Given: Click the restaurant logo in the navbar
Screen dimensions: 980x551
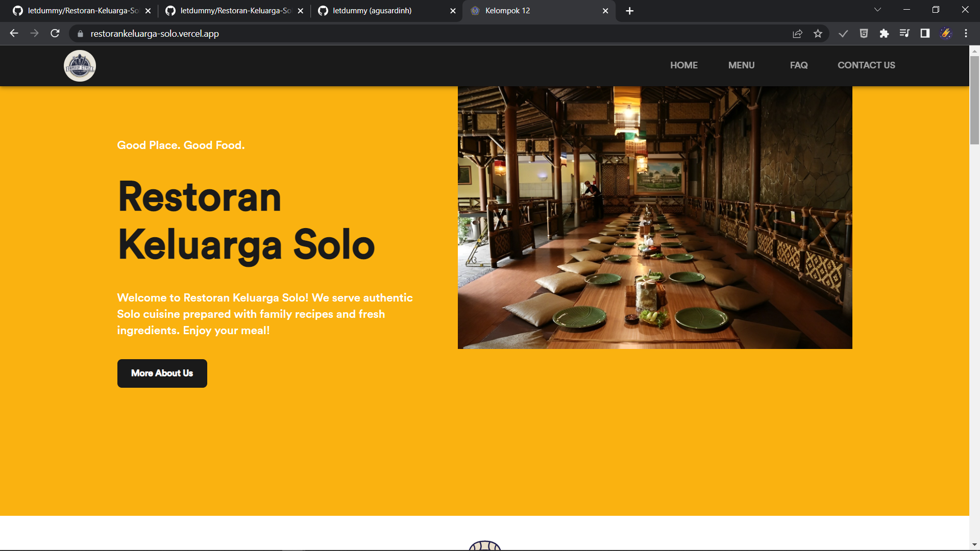Looking at the screenshot, I should tap(80, 66).
